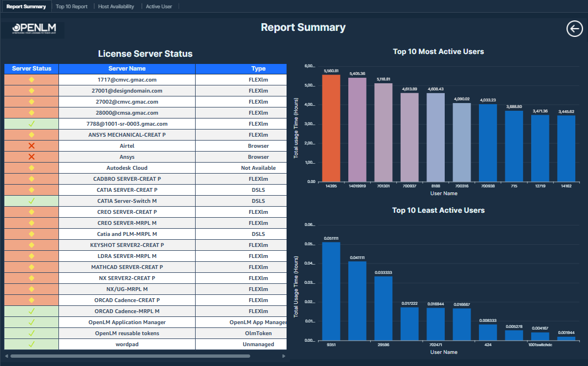Select the diamond icon beside Autodesk Cloud
This screenshot has height=366, width=588.
click(31, 168)
